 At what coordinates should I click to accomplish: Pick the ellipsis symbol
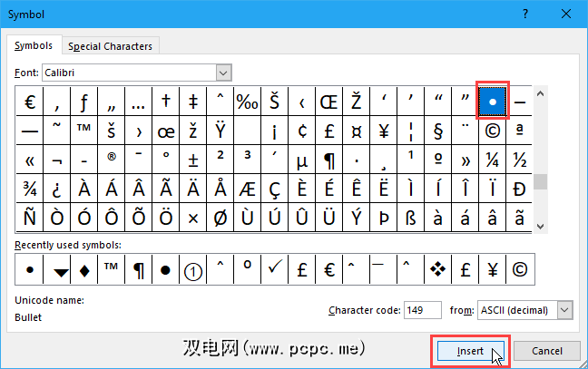coord(138,102)
